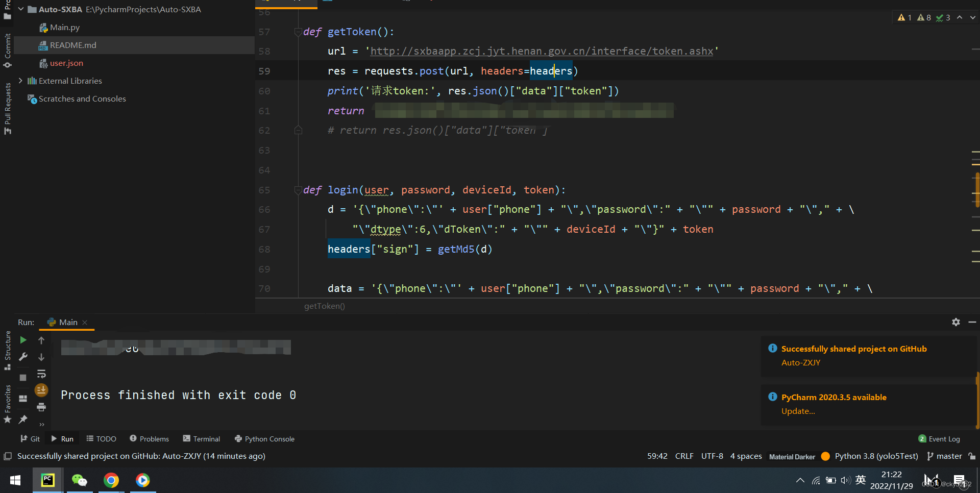Change line separator CRLF

click(684, 456)
